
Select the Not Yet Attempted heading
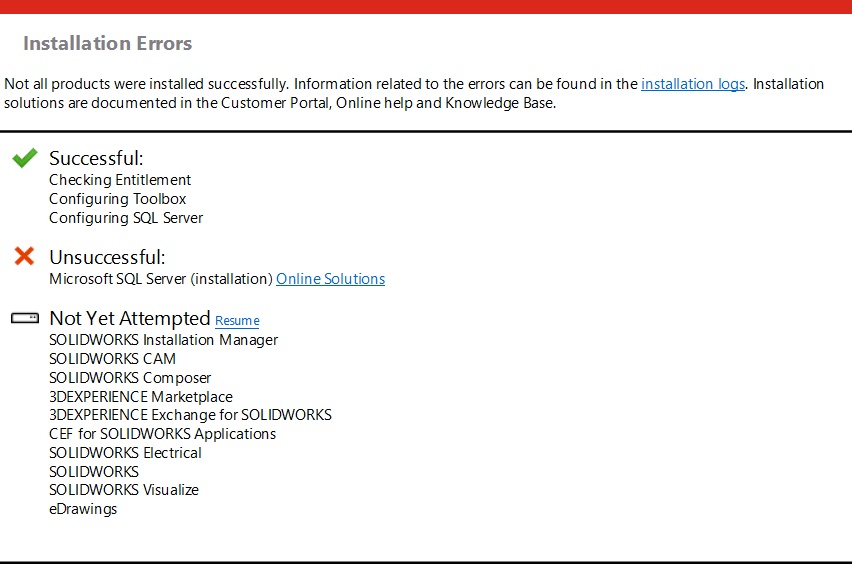(130, 318)
